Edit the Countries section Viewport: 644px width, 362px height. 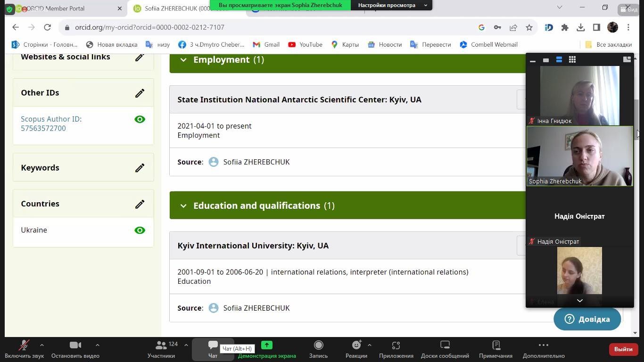point(140,204)
